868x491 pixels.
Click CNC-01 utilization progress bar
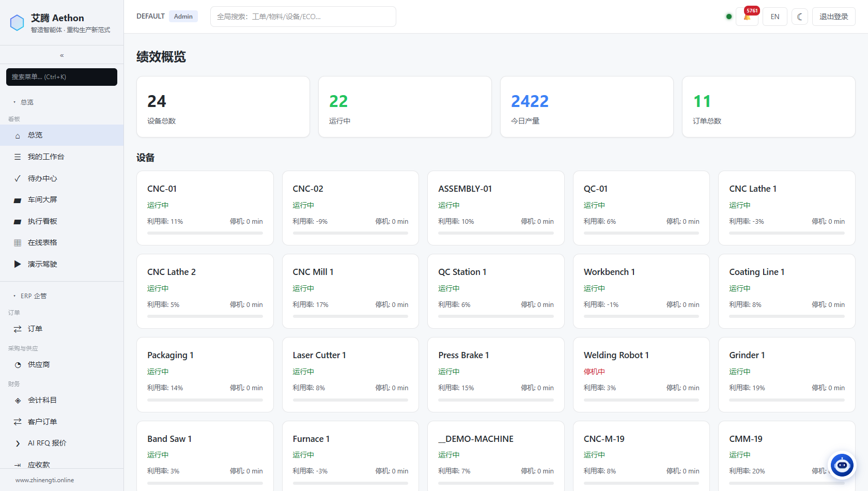pos(205,233)
